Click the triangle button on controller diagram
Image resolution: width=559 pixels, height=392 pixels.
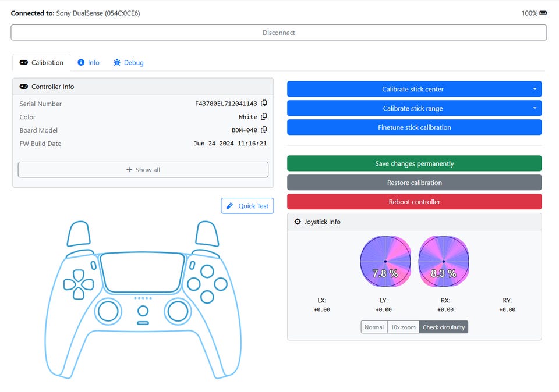[x=207, y=272]
